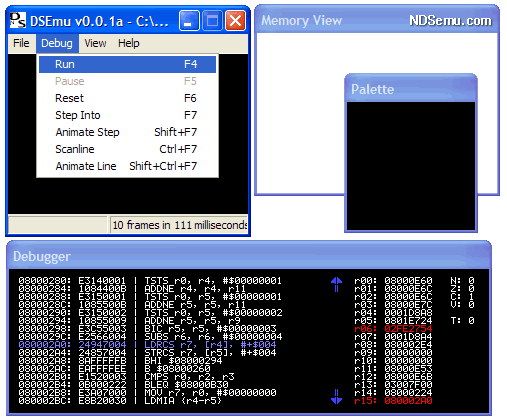Choose Animate Line menu entry
Image resolution: width=507 pixels, height=420 pixels.
[127, 166]
